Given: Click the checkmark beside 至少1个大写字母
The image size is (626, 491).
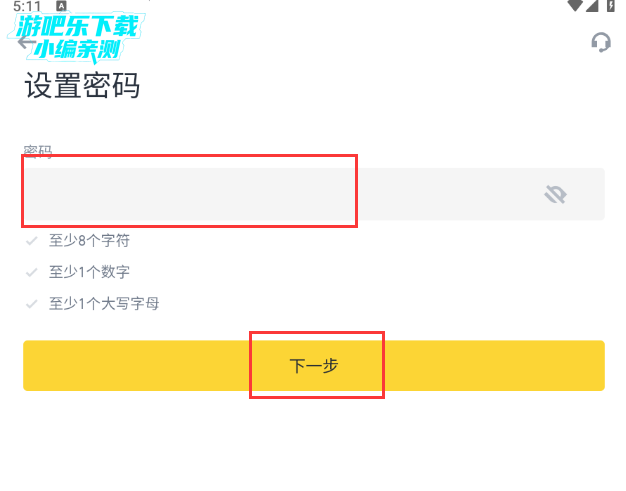Looking at the screenshot, I should click(x=32, y=304).
